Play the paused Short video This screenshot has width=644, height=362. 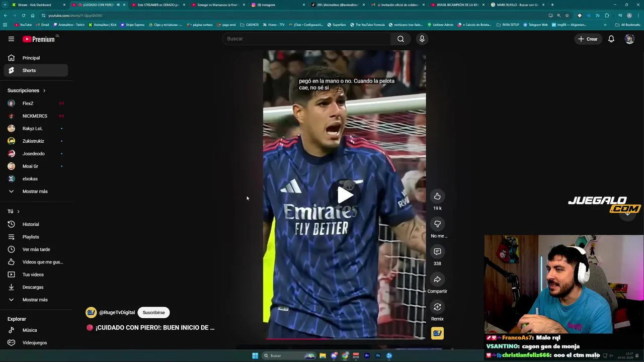tap(345, 195)
